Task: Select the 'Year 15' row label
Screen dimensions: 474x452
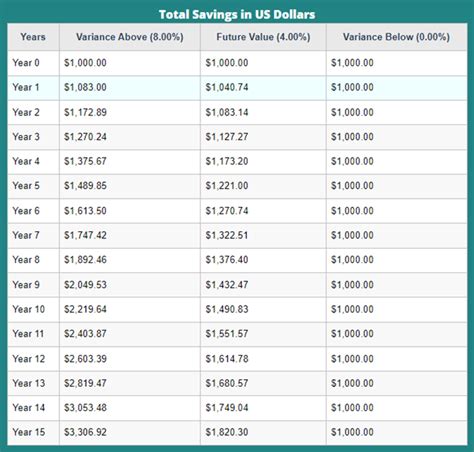Action: 29,432
